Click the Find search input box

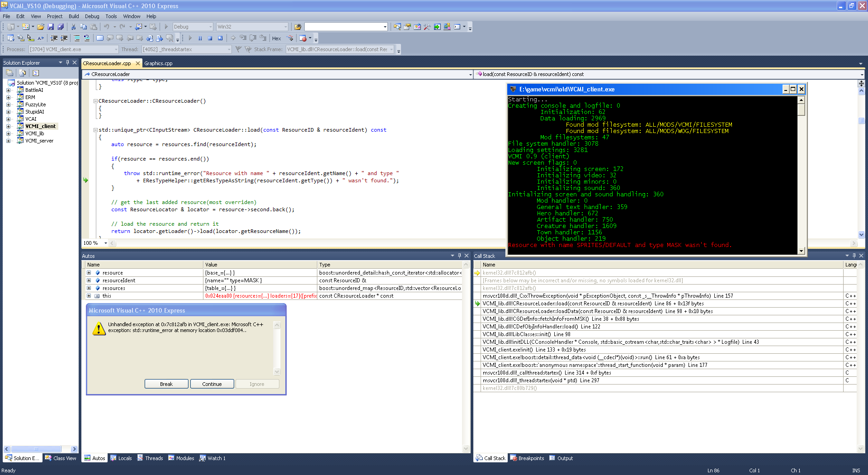coord(344,27)
